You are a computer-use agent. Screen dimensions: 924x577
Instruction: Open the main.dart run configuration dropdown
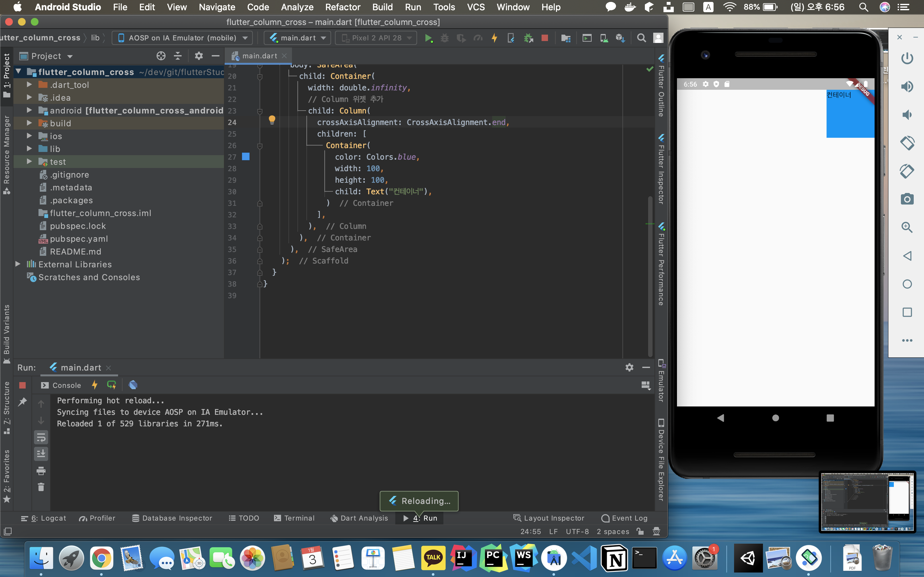click(x=298, y=38)
